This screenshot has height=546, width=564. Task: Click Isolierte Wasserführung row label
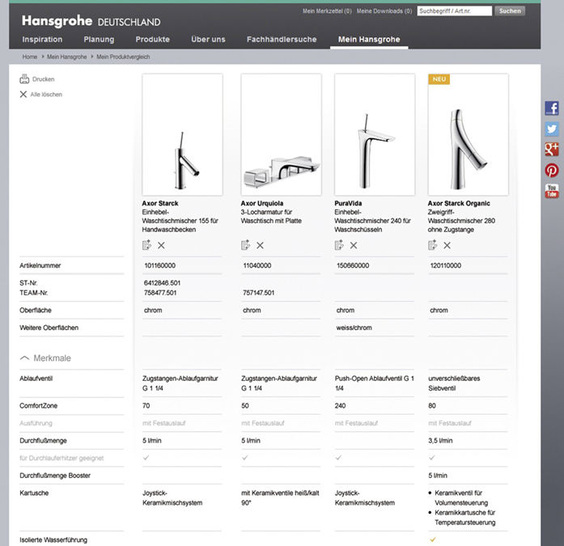53,540
